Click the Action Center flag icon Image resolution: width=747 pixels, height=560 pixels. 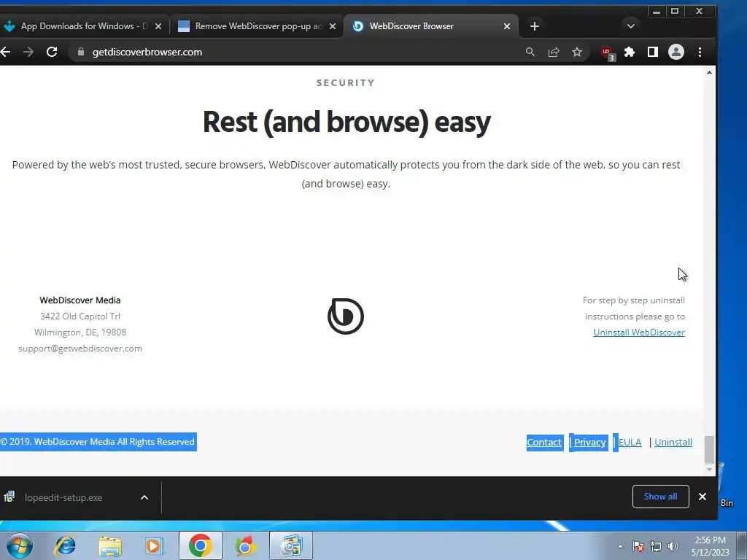pyautogui.click(x=638, y=546)
